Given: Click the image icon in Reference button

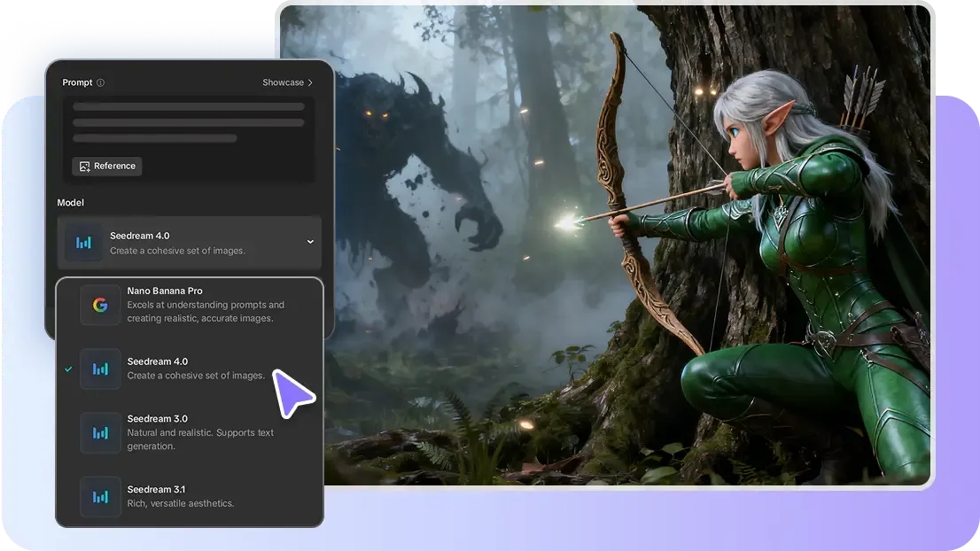Looking at the screenshot, I should [x=84, y=166].
